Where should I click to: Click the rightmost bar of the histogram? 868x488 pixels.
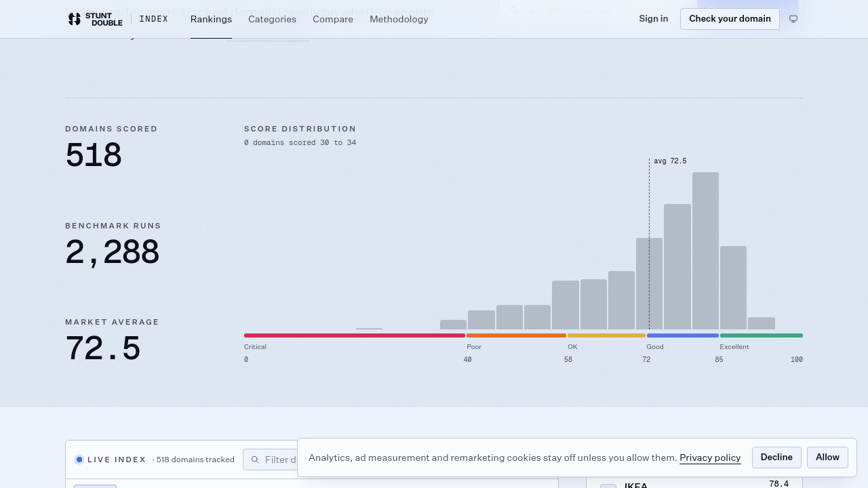(762, 323)
